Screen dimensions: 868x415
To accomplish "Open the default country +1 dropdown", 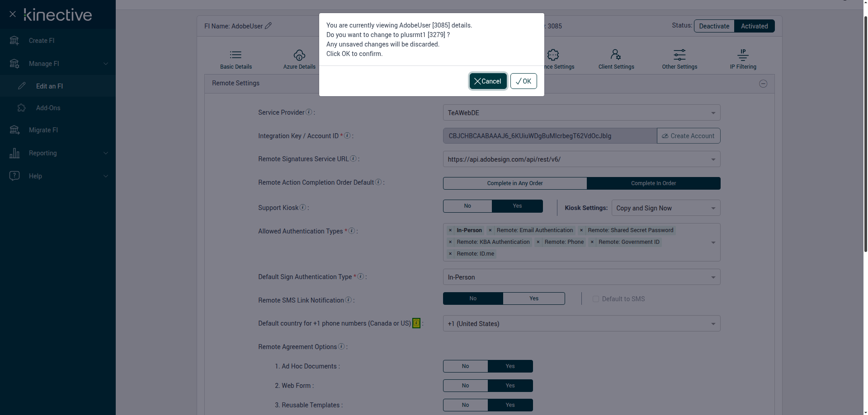I will tap(581, 324).
